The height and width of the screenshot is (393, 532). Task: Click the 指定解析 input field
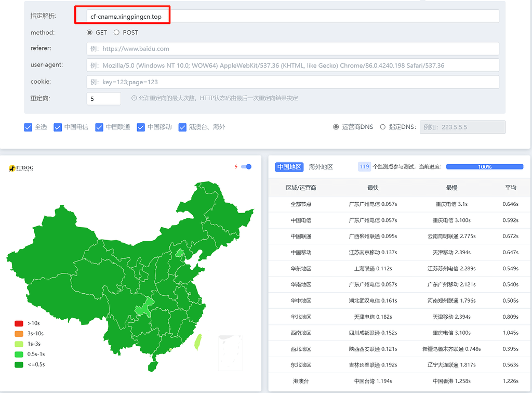(x=293, y=16)
